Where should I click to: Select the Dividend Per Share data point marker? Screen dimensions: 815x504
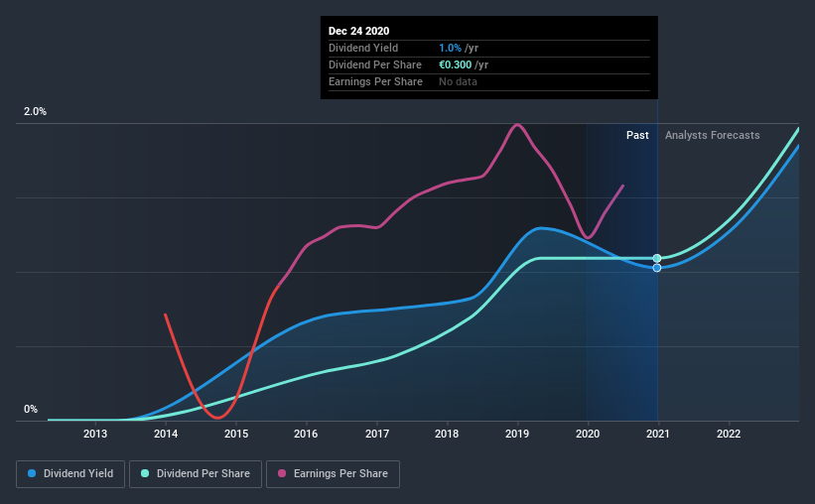[x=657, y=258]
